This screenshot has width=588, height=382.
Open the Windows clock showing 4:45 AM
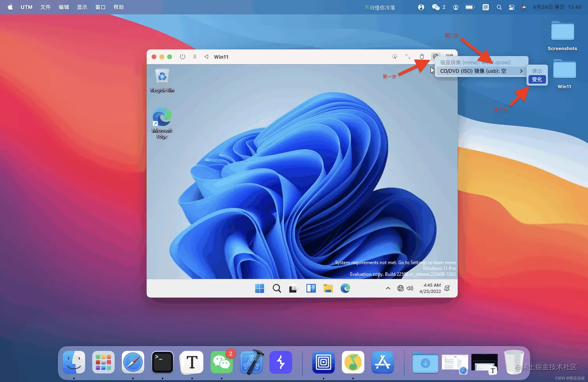[x=430, y=288]
